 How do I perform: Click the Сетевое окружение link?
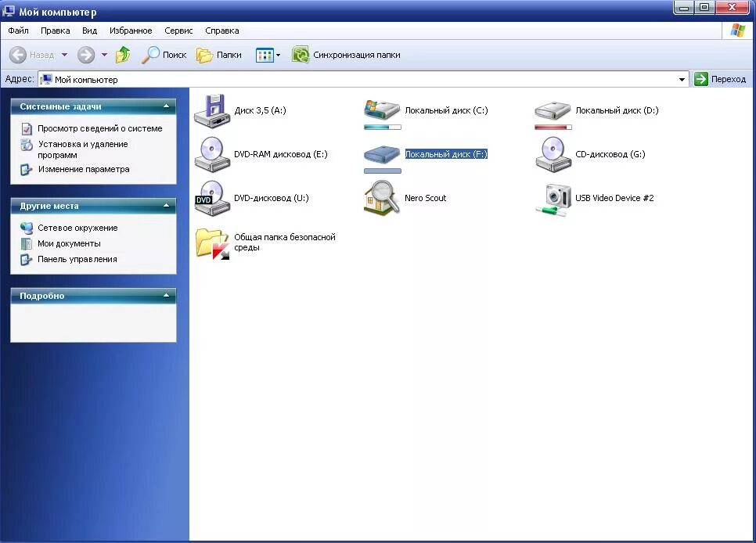(x=77, y=228)
